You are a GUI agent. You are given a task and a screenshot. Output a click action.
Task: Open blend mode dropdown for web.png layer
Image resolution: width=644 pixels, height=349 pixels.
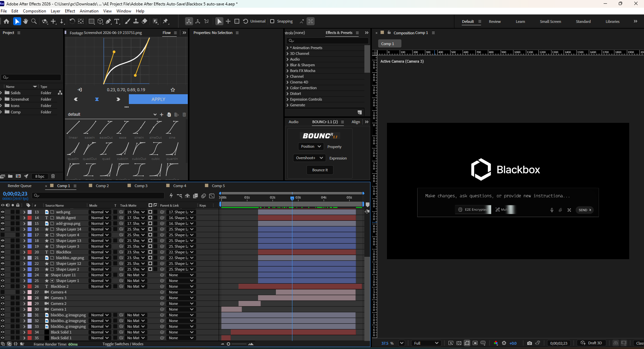point(100,212)
